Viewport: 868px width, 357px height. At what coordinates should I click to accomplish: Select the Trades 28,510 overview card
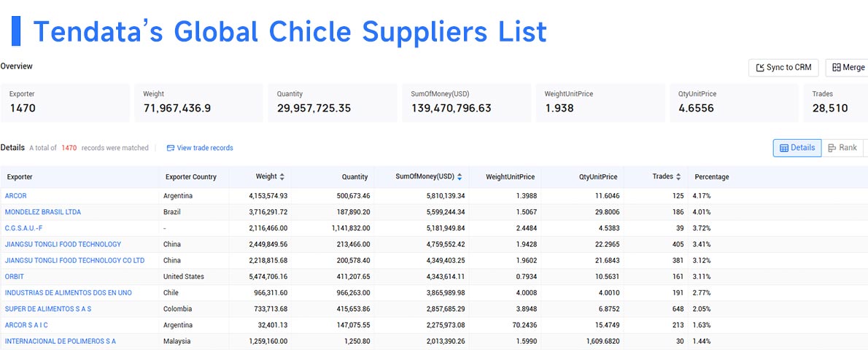point(836,103)
